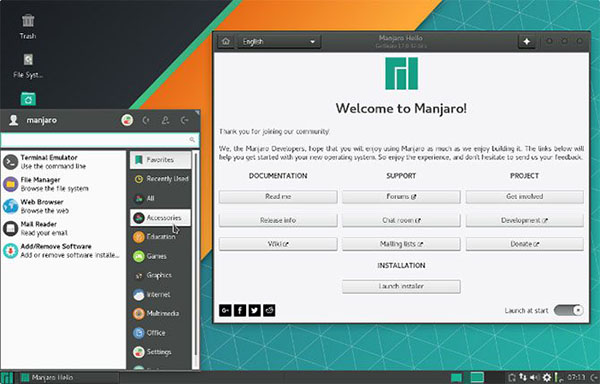The height and width of the screenshot is (384, 600).
Task: Select Favorites category
Action: click(160, 160)
